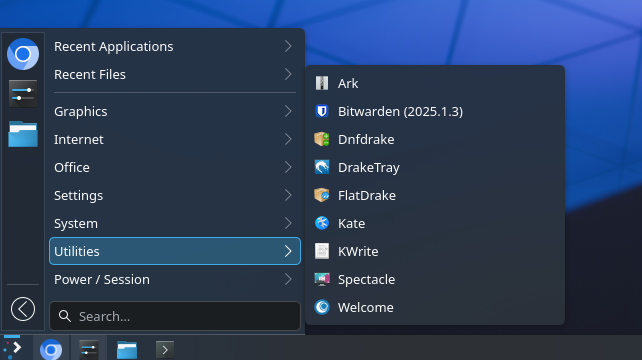Expand the System category chevron
The height and width of the screenshot is (360, 642).
coord(288,223)
